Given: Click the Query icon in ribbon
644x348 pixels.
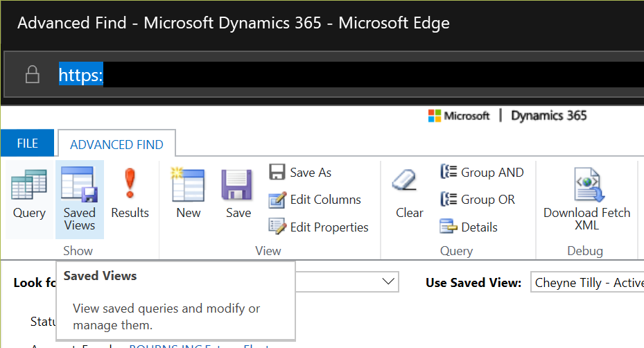Looking at the screenshot, I should coord(29,195).
